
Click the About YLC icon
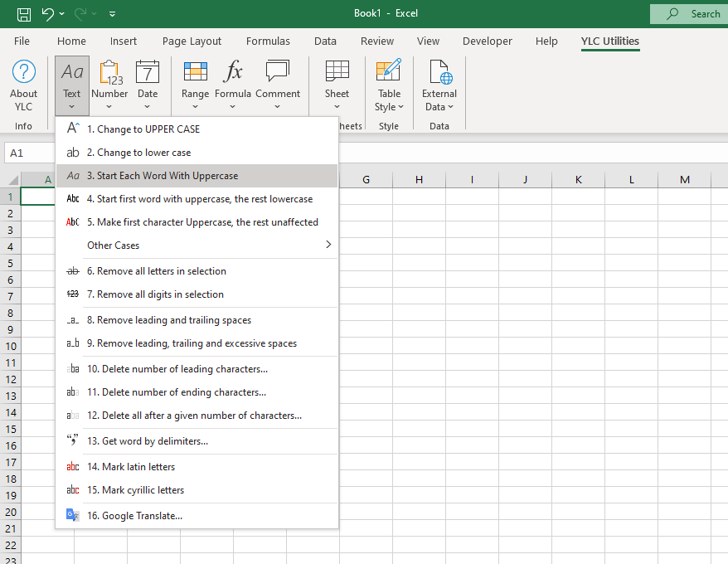coord(24,73)
